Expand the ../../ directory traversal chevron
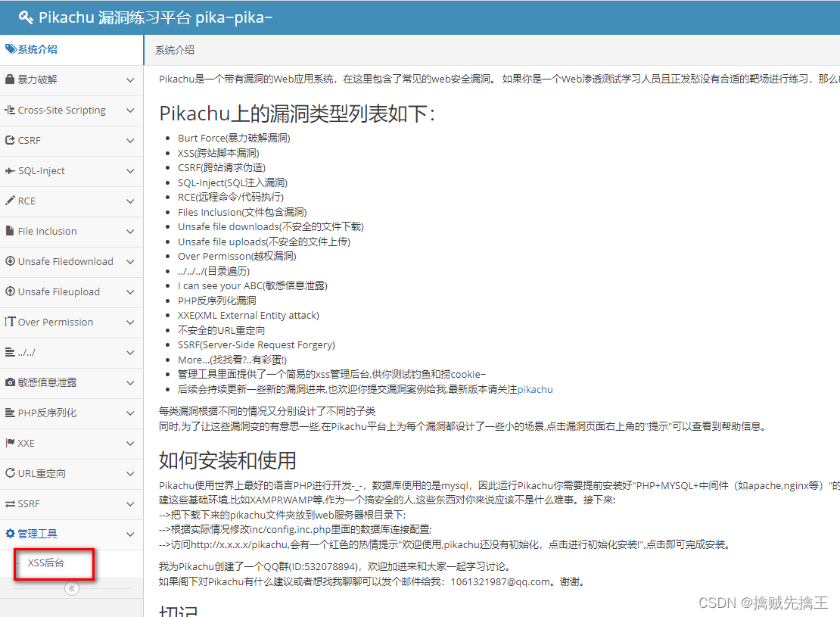 (130, 353)
